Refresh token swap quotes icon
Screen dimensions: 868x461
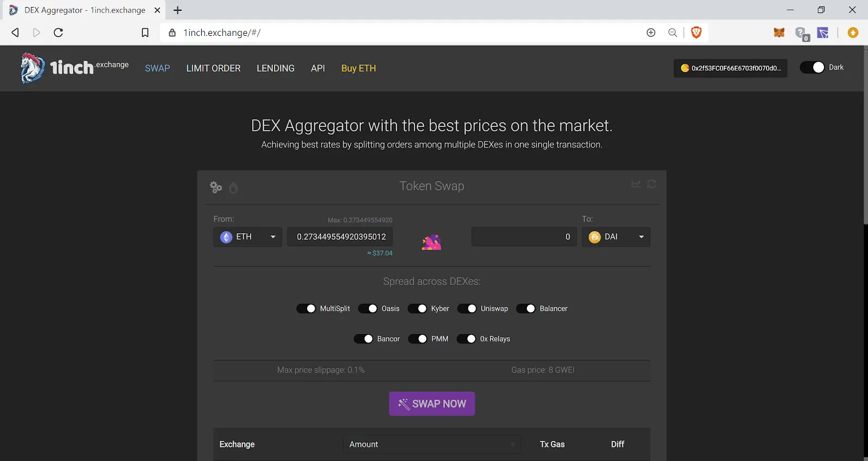click(652, 184)
